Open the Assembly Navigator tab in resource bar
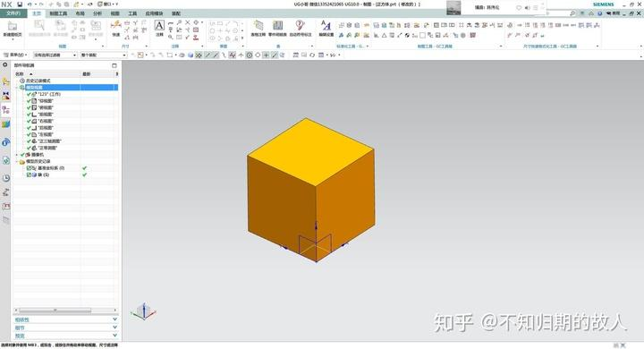Viewport: 644px width, 349px height. tap(5, 81)
